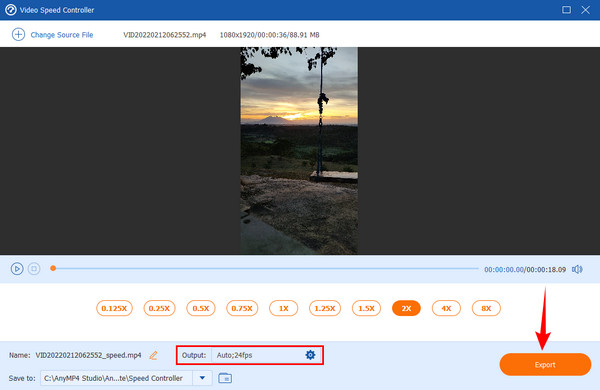Viewport: 600px width, 390px height.
Task: Select the 1X normal speed option
Action: [283, 308]
